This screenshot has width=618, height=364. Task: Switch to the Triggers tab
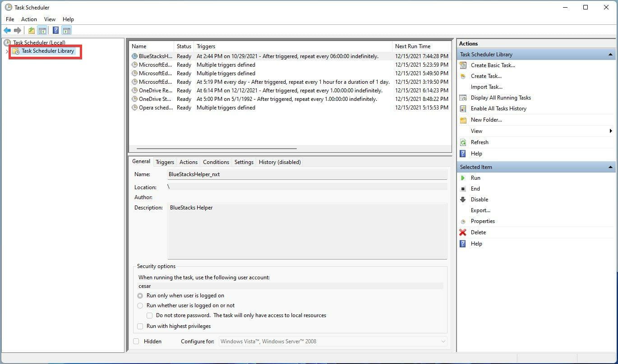pyautogui.click(x=165, y=162)
